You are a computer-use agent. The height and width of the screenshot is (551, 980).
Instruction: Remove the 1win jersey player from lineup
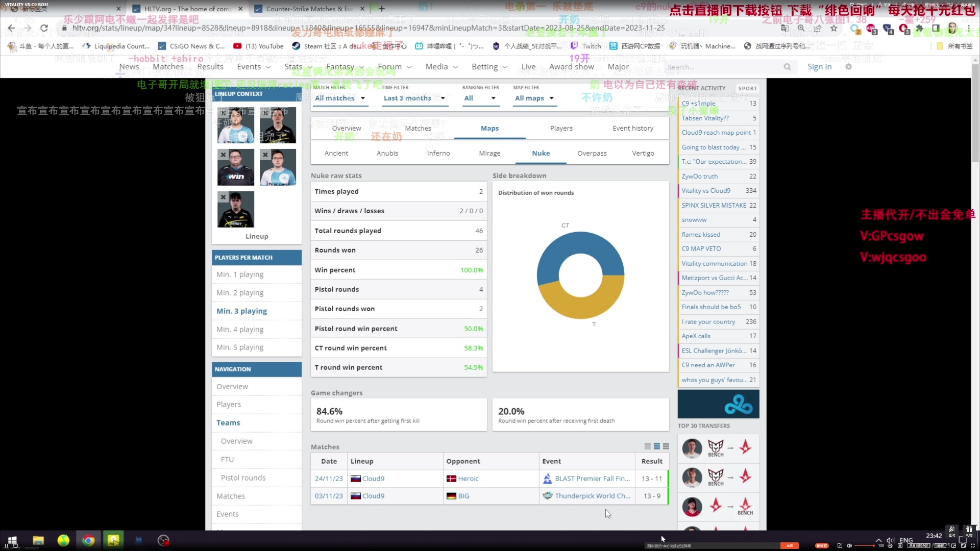(223, 154)
